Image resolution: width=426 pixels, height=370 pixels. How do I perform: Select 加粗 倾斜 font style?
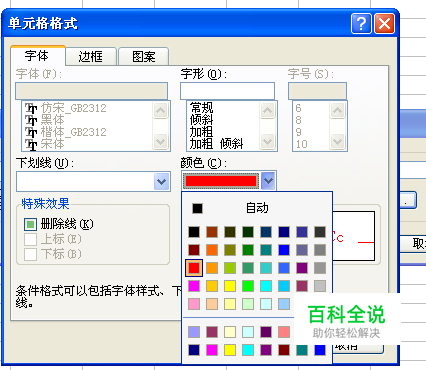click(x=217, y=144)
